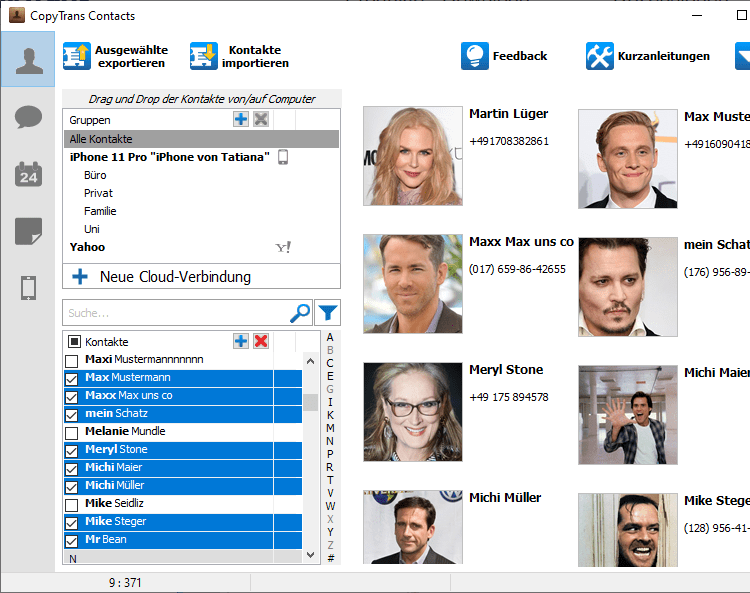750x593 pixels.
Task: Click the Kontakte column header
Action: 107,342
